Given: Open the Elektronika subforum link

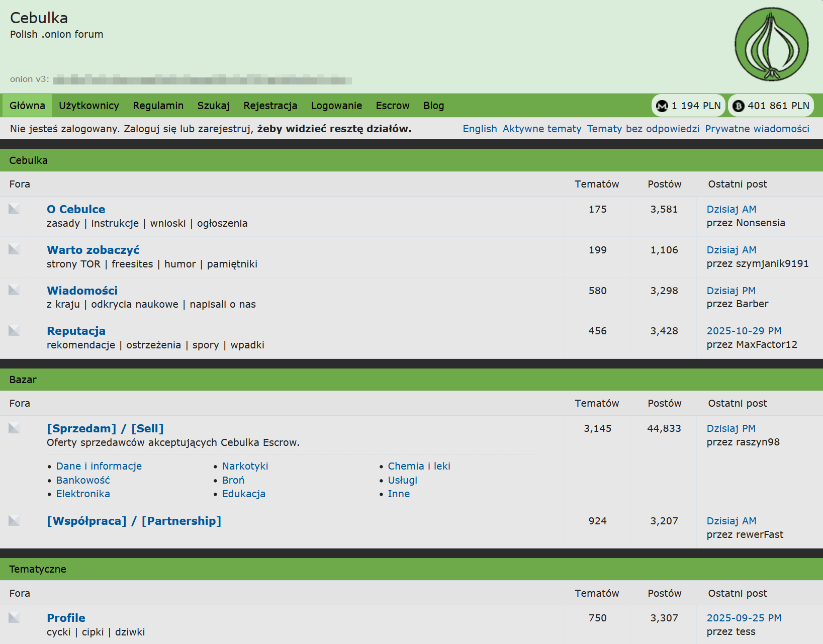Looking at the screenshot, I should (83, 494).
